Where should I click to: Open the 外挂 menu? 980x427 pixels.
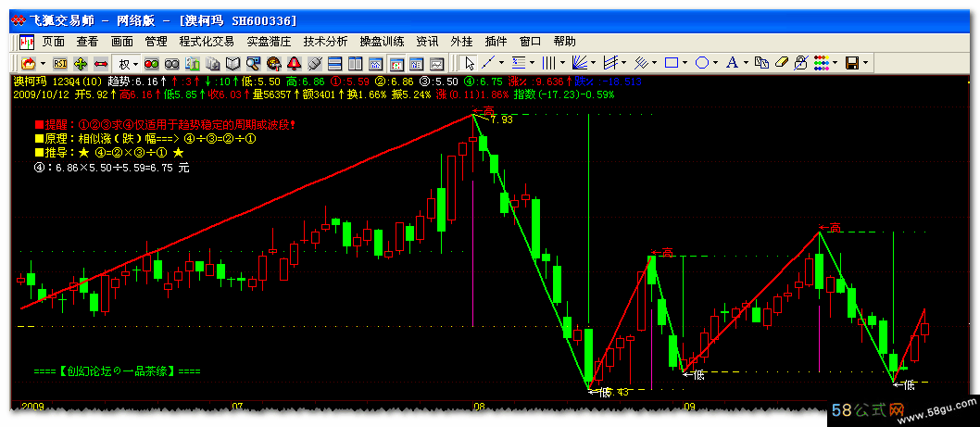point(461,42)
